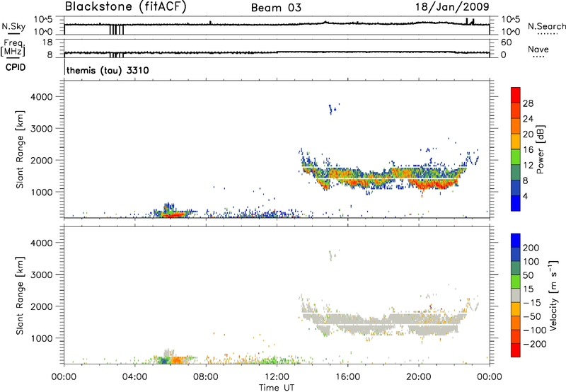The image size is (566, 392).
Task: Select the "200" value on velocity scale
Action: point(531,248)
